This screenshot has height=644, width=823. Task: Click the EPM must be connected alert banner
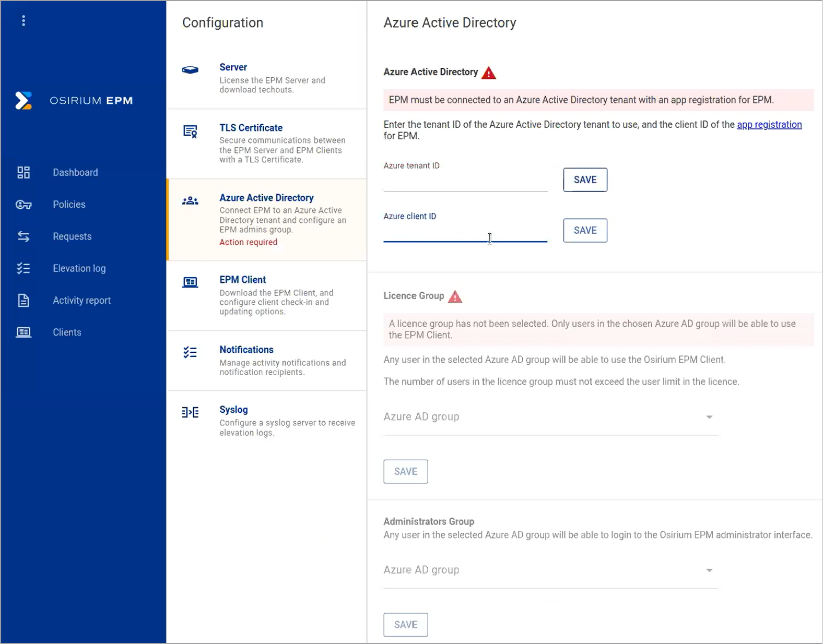tap(598, 100)
